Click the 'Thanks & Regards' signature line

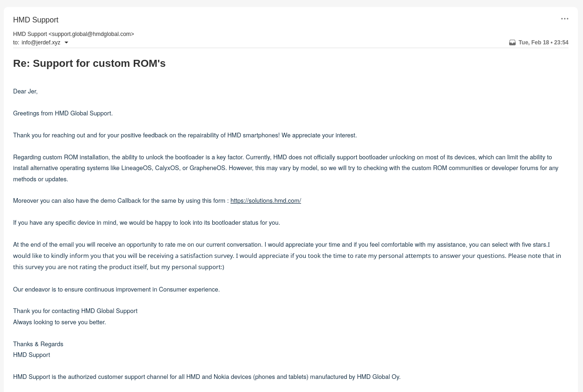[38, 344]
